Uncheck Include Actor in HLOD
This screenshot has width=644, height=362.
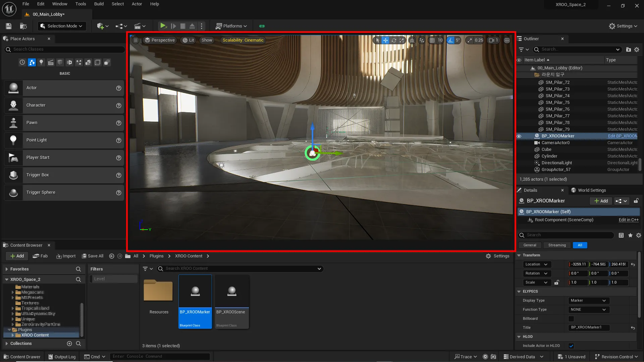point(571,346)
